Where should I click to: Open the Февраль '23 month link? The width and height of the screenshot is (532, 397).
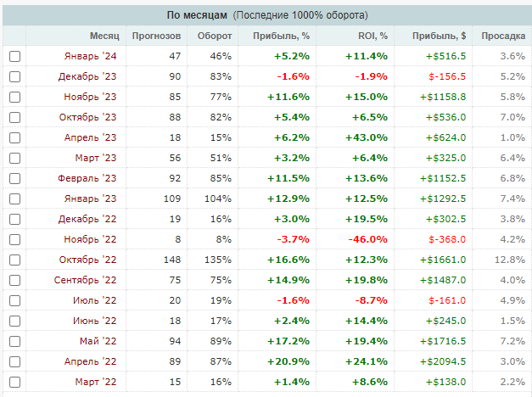pos(89,178)
